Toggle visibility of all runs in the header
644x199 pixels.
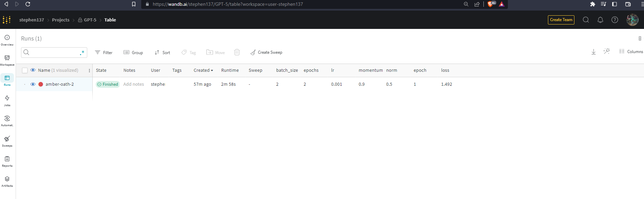(x=33, y=70)
